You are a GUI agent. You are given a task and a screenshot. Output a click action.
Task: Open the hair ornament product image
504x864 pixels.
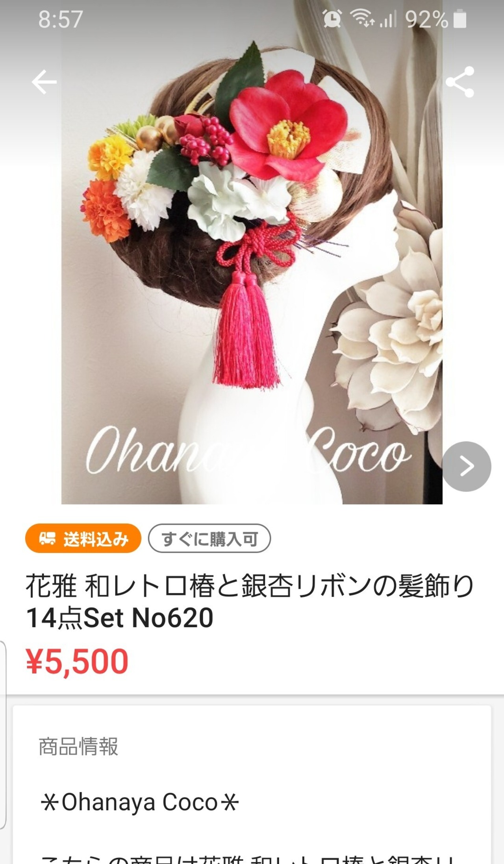[252, 252]
